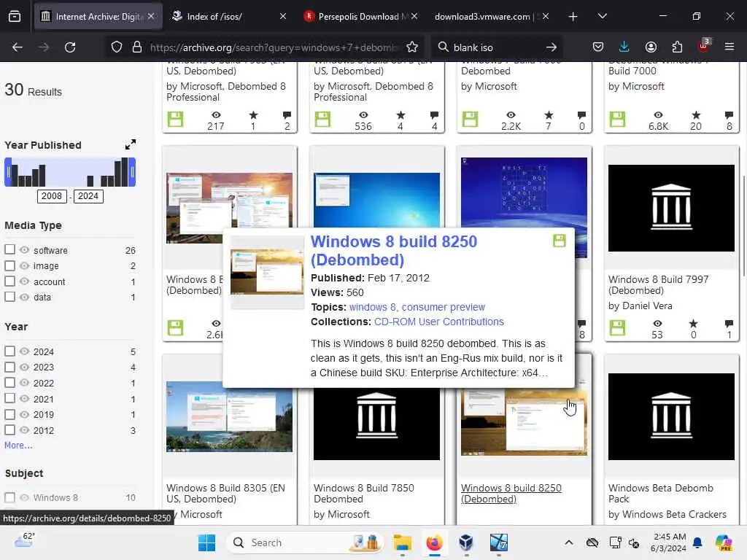The height and width of the screenshot is (560, 747).
Task: Switch to the Persepolis Download Manager tab
Action: (360, 17)
